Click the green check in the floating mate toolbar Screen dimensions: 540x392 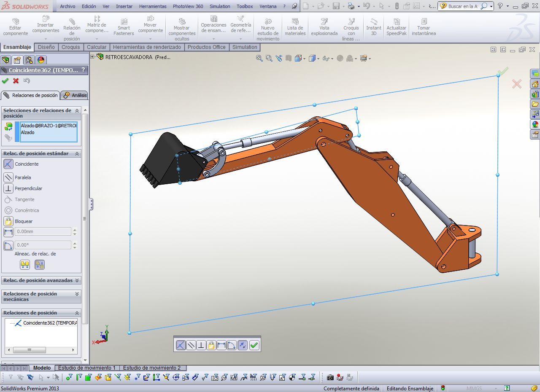pyautogui.click(x=254, y=345)
